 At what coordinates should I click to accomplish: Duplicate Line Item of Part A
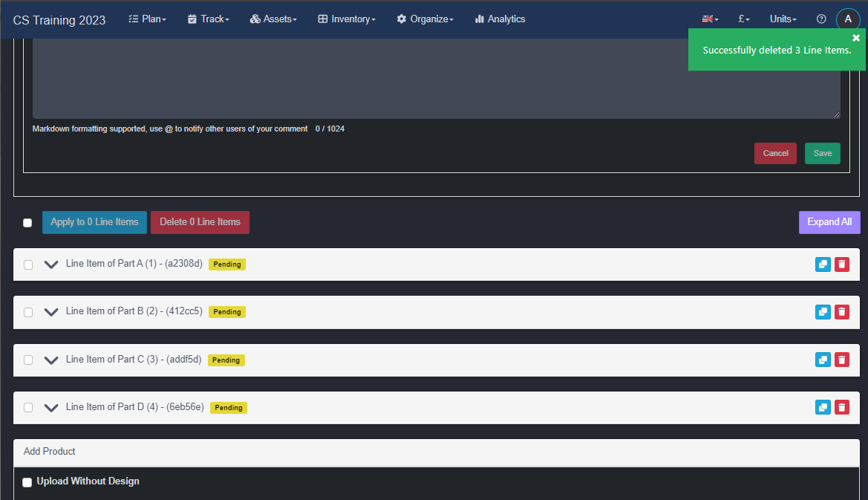click(x=823, y=264)
